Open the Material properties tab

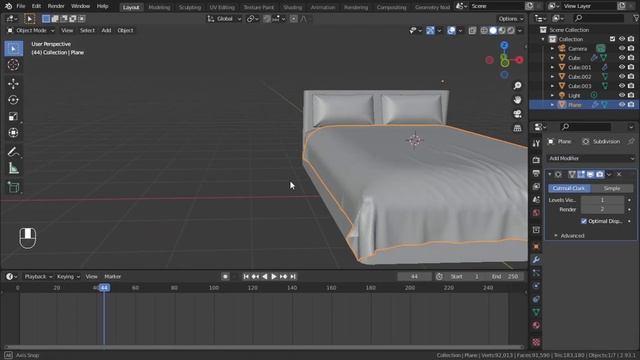(536, 325)
